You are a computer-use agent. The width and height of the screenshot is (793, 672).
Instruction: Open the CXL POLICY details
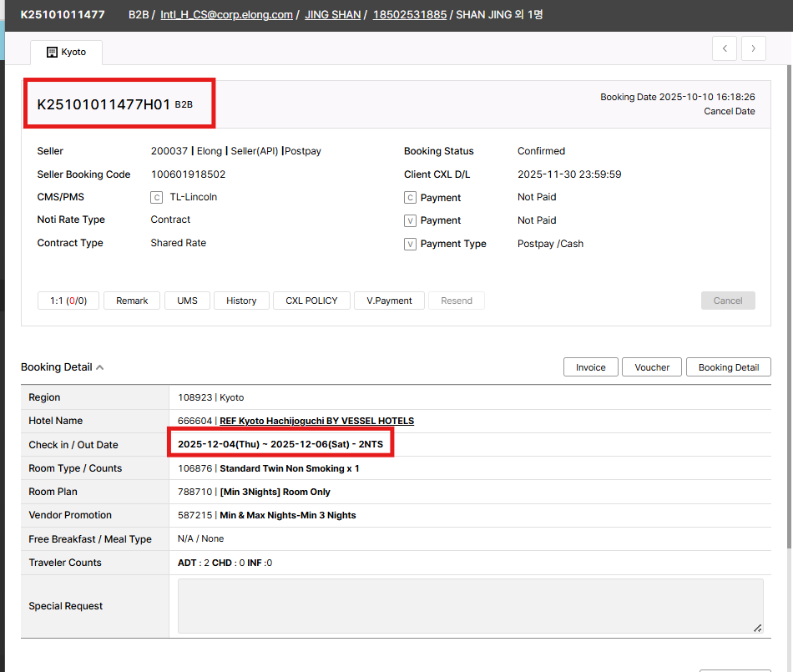(311, 301)
